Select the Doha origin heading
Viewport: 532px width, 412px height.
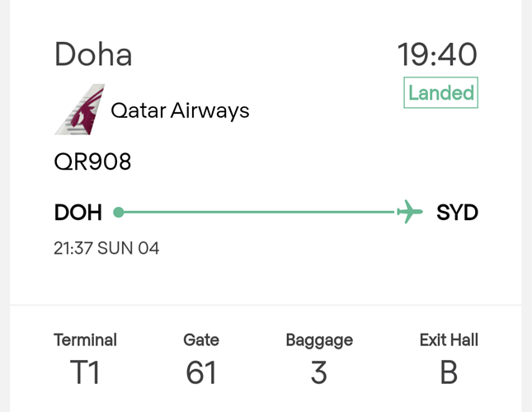(93, 54)
